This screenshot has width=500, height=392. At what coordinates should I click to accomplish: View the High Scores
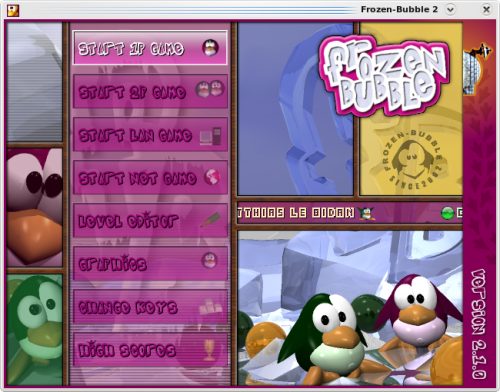click(x=150, y=349)
